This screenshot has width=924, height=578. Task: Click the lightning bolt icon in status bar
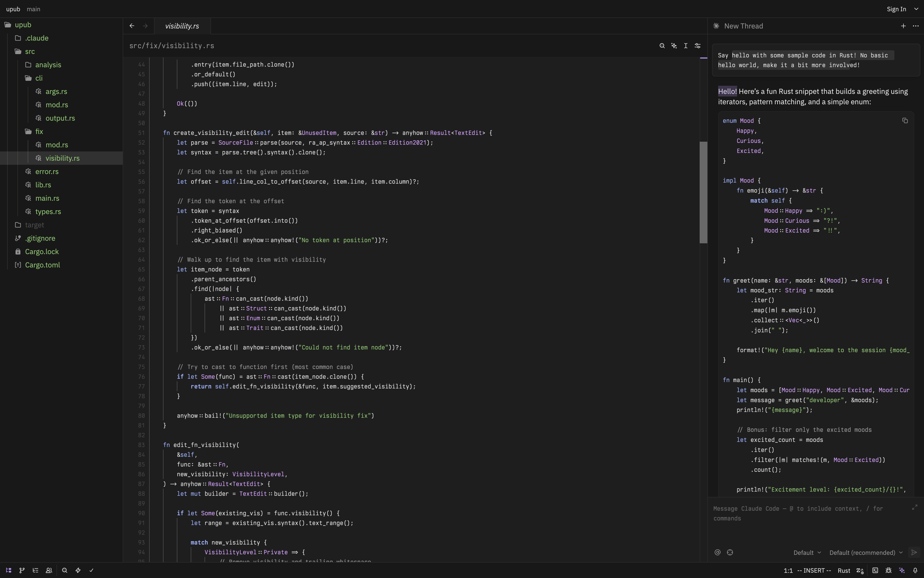click(78, 570)
